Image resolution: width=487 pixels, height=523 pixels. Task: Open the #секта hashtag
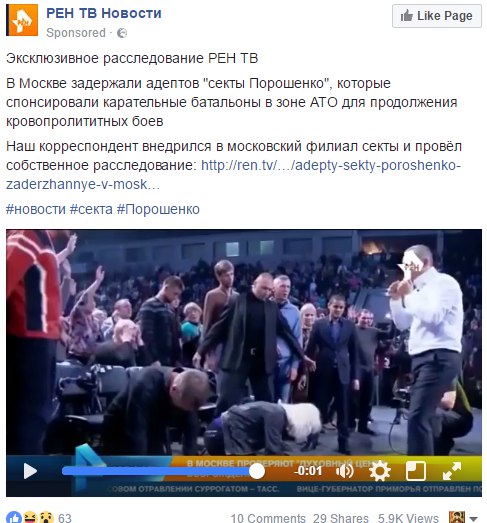pyautogui.click(x=91, y=209)
